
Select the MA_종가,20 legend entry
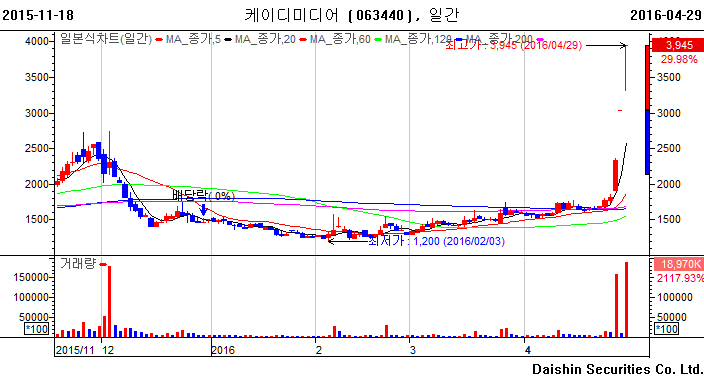click(x=260, y=39)
